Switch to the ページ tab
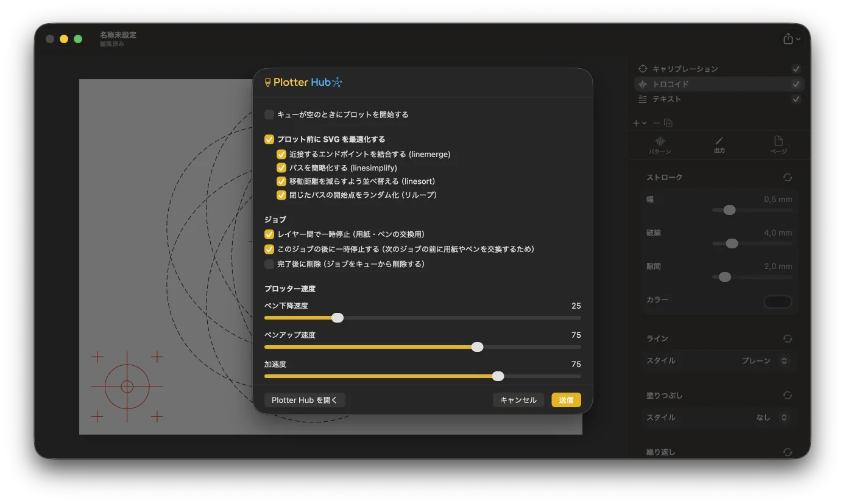Image resolution: width=845 pixels, height=504 pixels. point(778,145)
